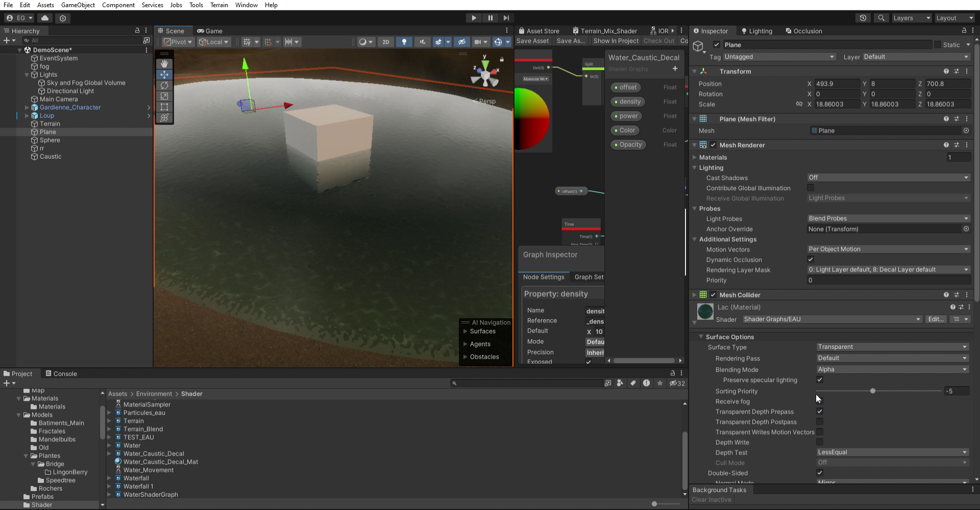
Task: Expand the Gardienne_Character hierarchy item
Action: (27, 108)
